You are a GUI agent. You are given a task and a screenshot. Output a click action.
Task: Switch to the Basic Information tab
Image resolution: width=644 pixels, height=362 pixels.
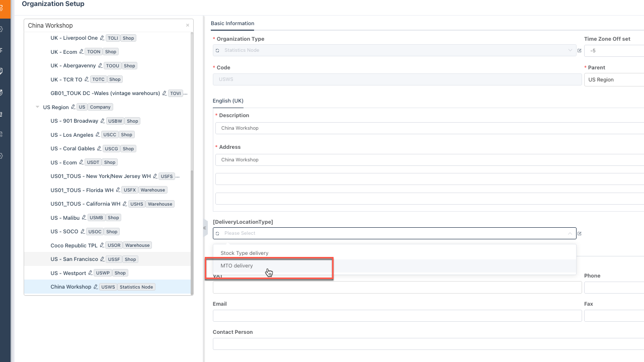pyautogui.click(x=232, y=23)
